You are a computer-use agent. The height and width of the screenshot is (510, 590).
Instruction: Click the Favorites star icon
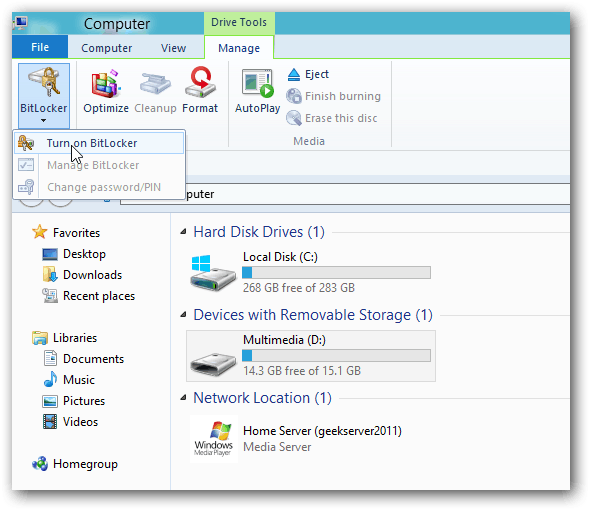point(40,232)
